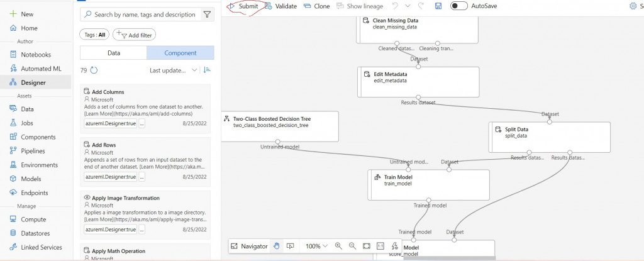
Task: Expand more tags on Apply Image Transformation card
Action: (x=142, y=230)
